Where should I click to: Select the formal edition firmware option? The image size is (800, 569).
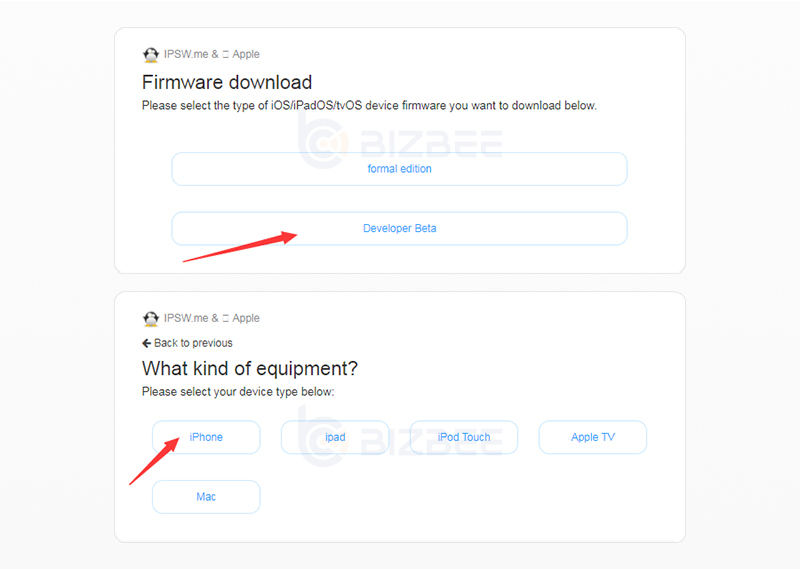click(399, 169)
